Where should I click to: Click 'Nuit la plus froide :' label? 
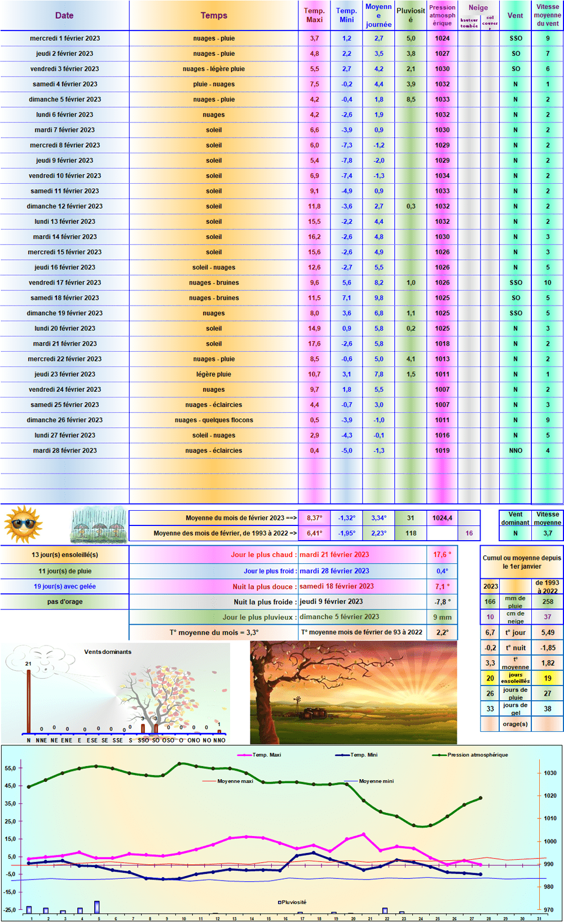[x=266, y=602]
